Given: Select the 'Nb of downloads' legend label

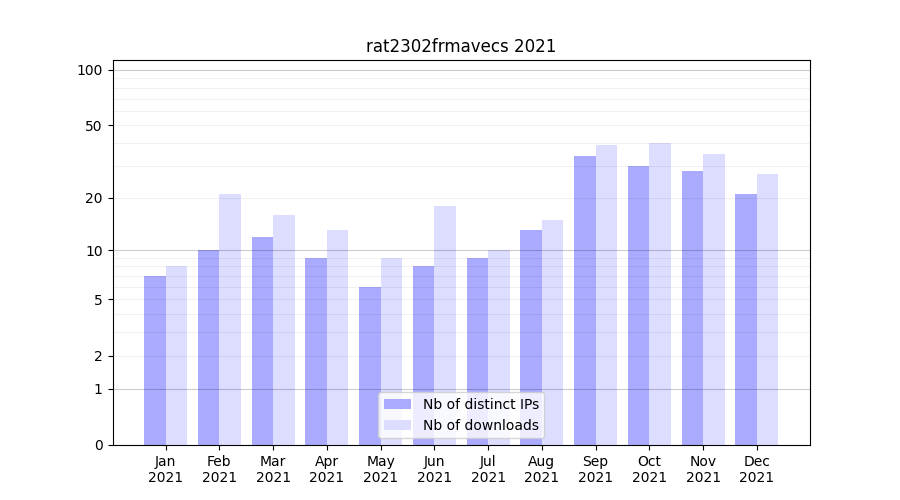Looking at the screenshot, I should [480, 425].
